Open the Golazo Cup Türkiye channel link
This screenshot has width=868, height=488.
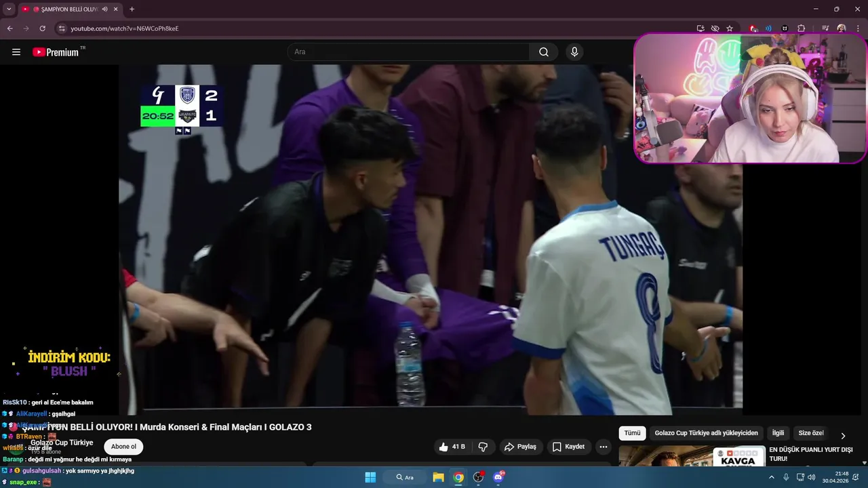point(62,443)
